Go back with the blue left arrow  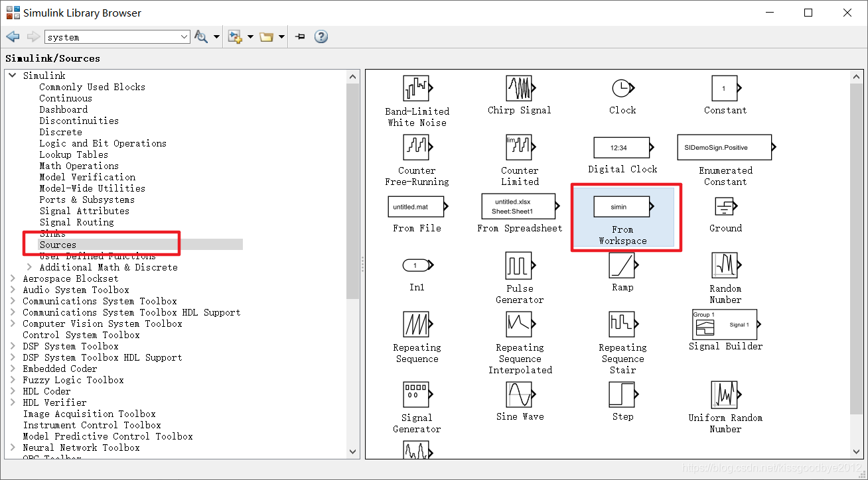pos(13,37)
